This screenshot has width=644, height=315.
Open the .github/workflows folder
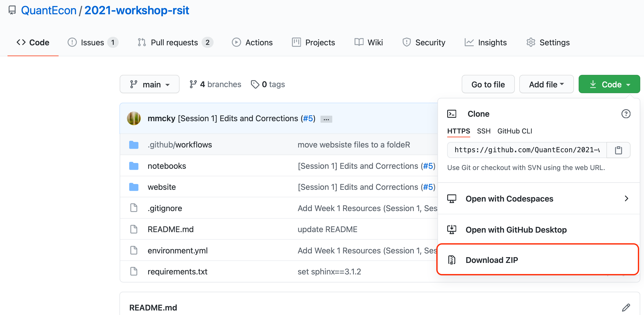(180, 145)
